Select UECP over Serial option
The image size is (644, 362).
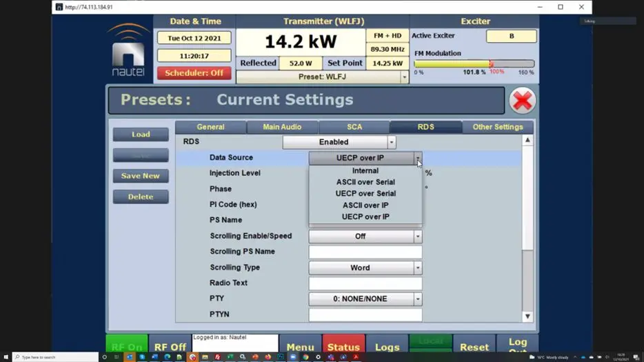pos(365,194)
